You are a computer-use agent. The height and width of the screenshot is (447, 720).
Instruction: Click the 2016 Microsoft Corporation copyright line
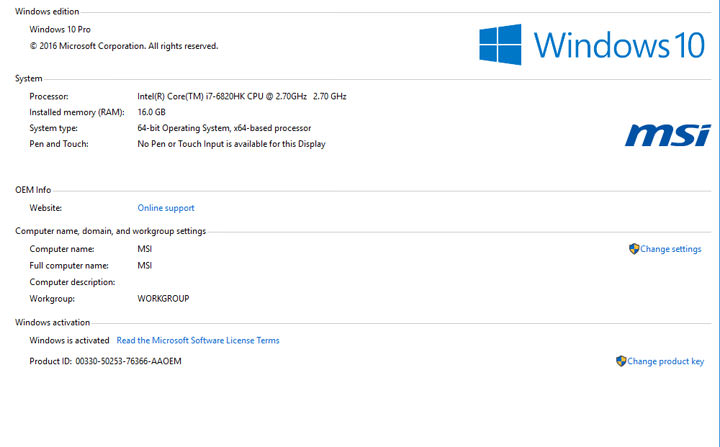click(124, 46)
